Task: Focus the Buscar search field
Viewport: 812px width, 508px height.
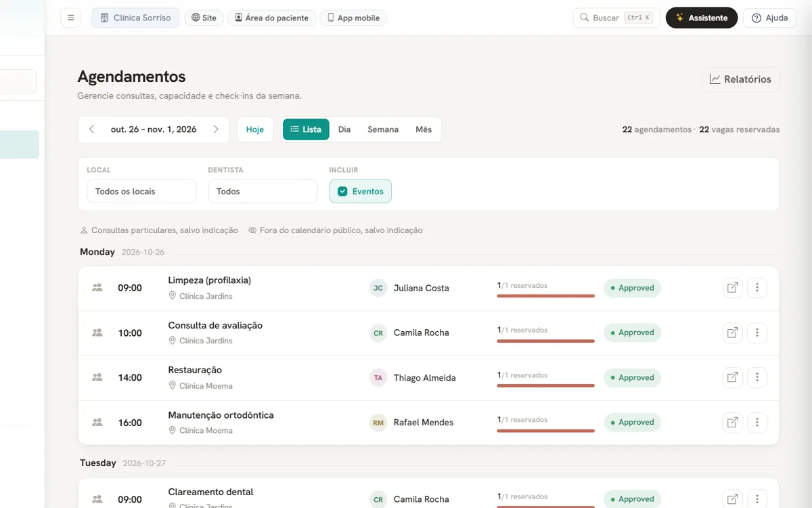Action: coord(616,18)
